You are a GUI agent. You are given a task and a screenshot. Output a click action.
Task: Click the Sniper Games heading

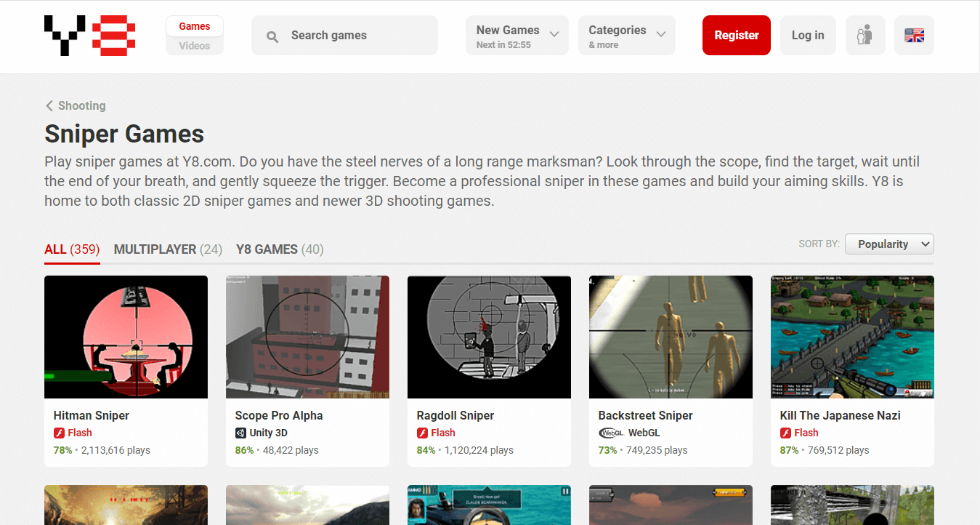point(124,135)
